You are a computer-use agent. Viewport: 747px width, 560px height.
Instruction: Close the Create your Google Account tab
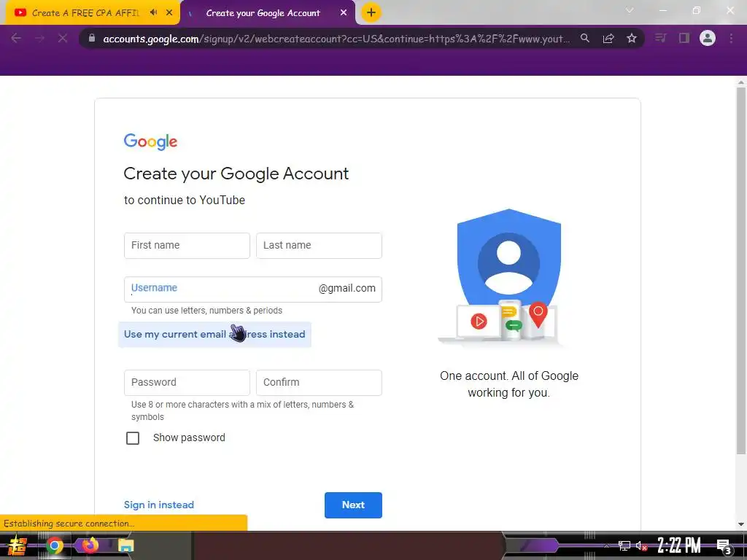(344, 13)
